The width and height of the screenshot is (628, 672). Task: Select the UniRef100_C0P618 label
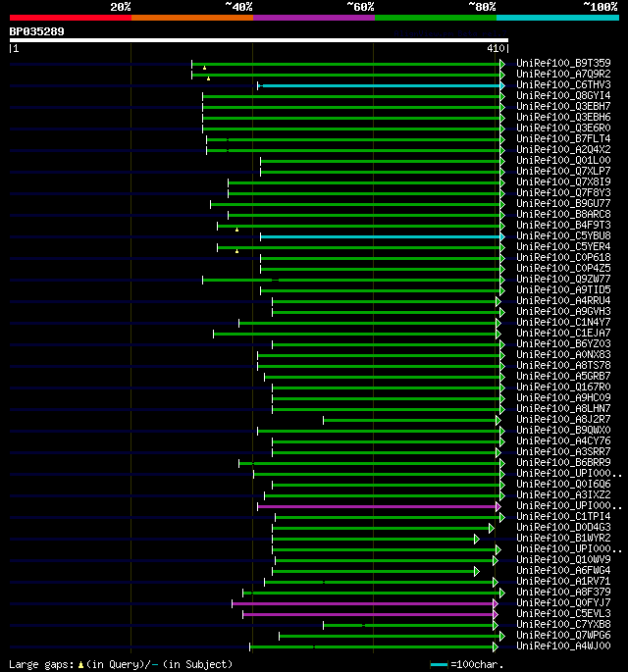[563, 257]
